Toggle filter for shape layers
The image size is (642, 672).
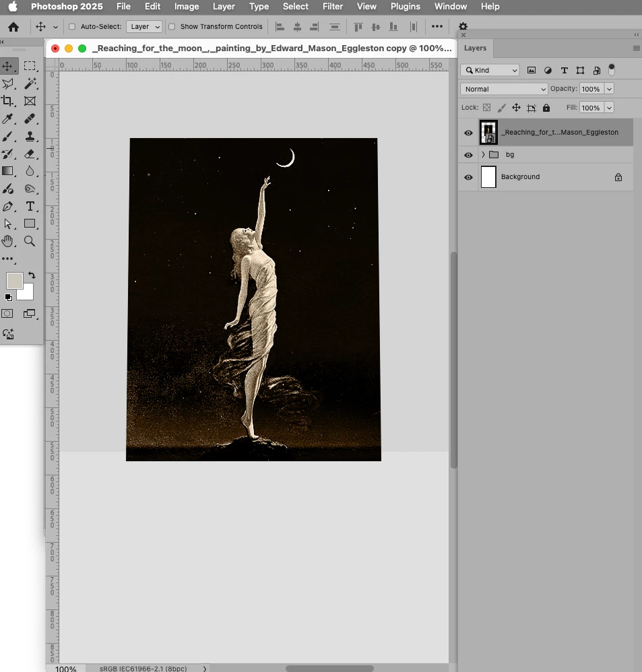(x=580, y=70)
